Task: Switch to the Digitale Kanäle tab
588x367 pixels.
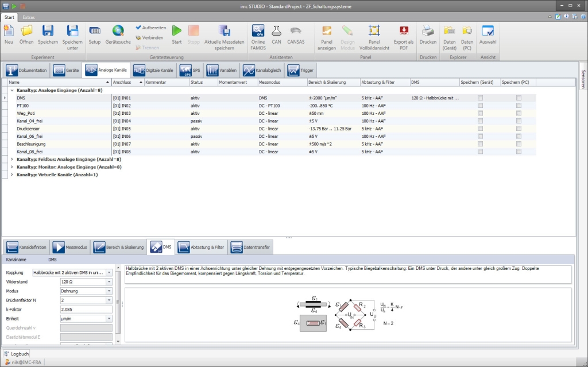Action: click(153, 70)
